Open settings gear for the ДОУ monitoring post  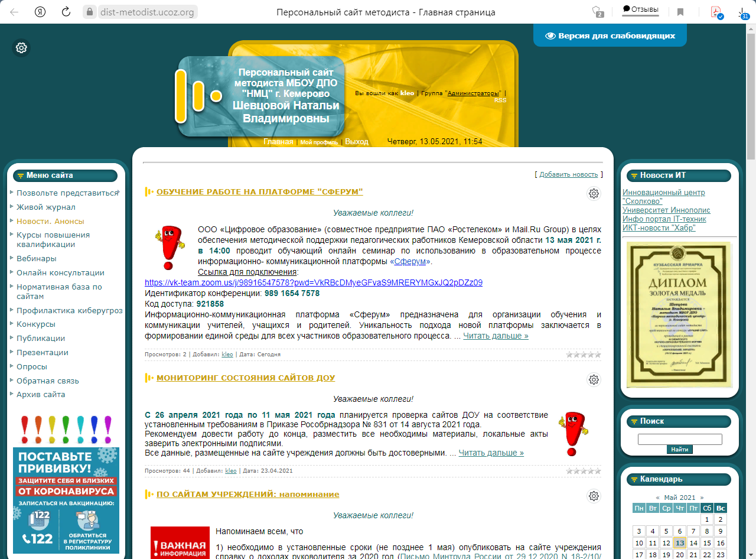(x=594, y=379)
